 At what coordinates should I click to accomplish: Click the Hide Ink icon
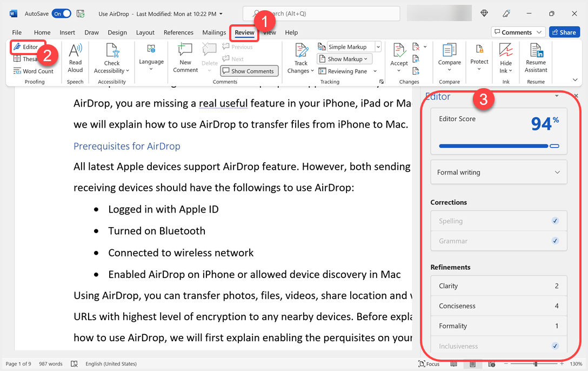tap(506, 52)
